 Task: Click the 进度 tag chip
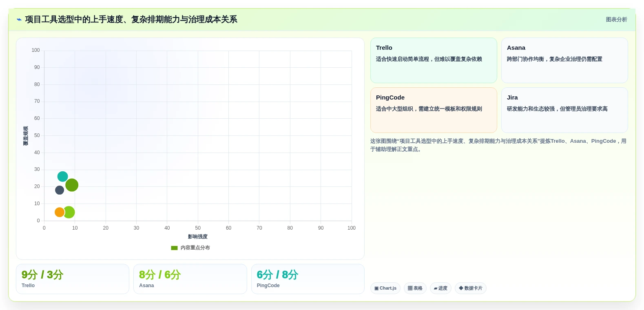tap(440, 288)
